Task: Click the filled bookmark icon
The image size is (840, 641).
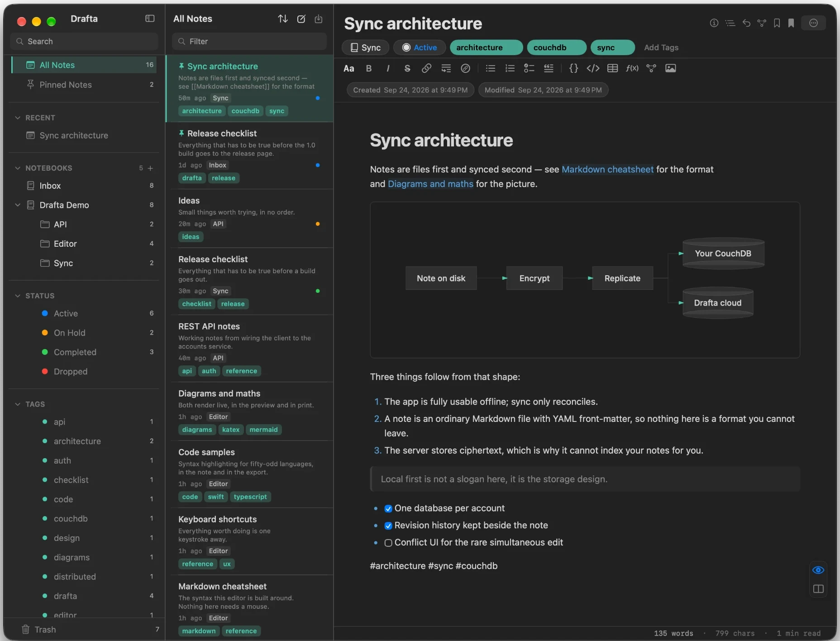Action: (x=791, y=23)
